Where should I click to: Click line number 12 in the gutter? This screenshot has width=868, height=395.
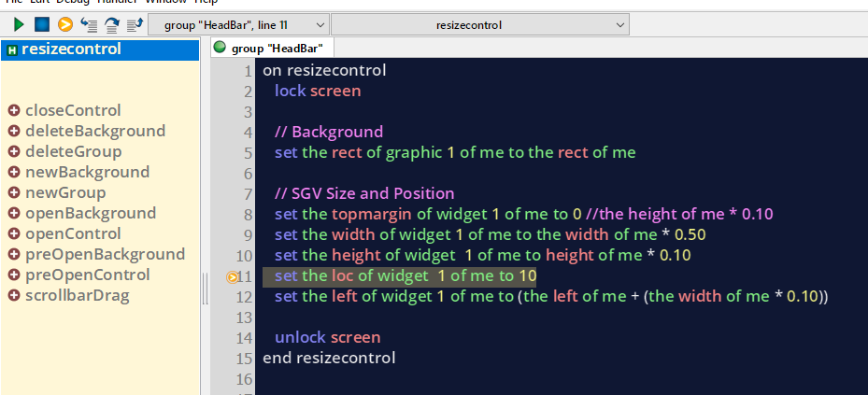(246, 297)
